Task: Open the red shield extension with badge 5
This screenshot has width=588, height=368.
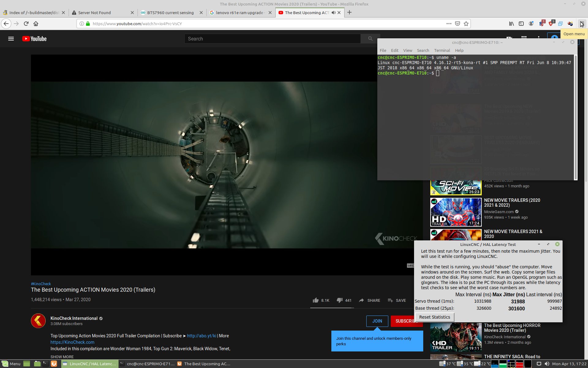Action: (x=551, y=24)
